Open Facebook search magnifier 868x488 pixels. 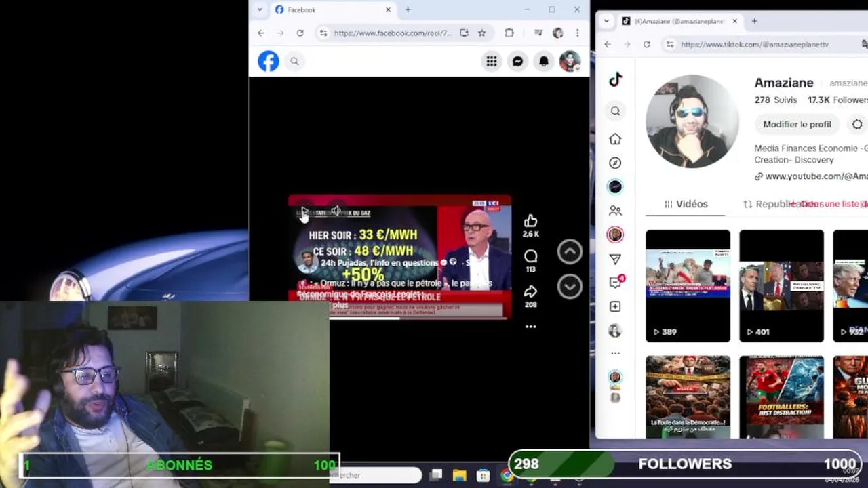[x=294, y=61]
